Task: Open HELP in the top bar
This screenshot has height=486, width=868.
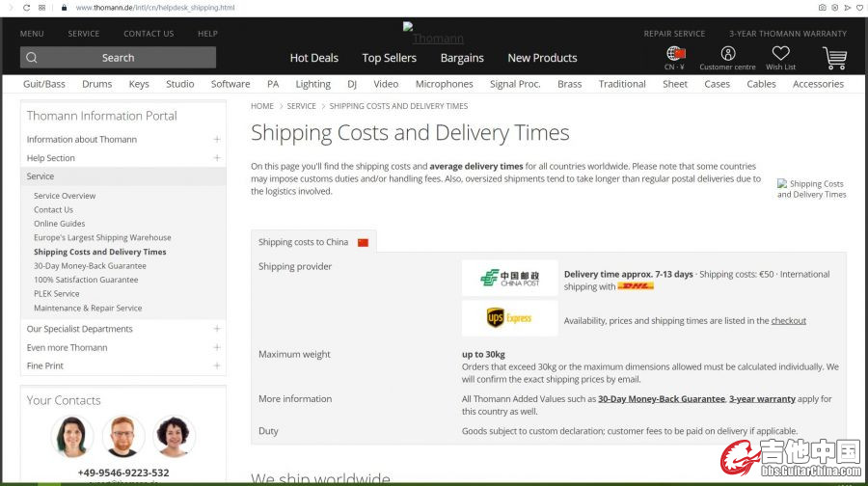Action: [x=207, y=34]
